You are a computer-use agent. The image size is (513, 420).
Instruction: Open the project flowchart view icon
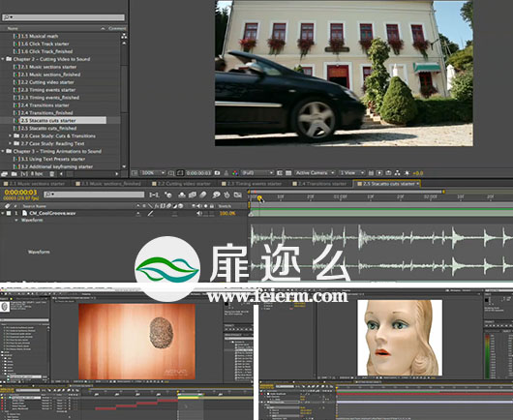tap(124, 37)
